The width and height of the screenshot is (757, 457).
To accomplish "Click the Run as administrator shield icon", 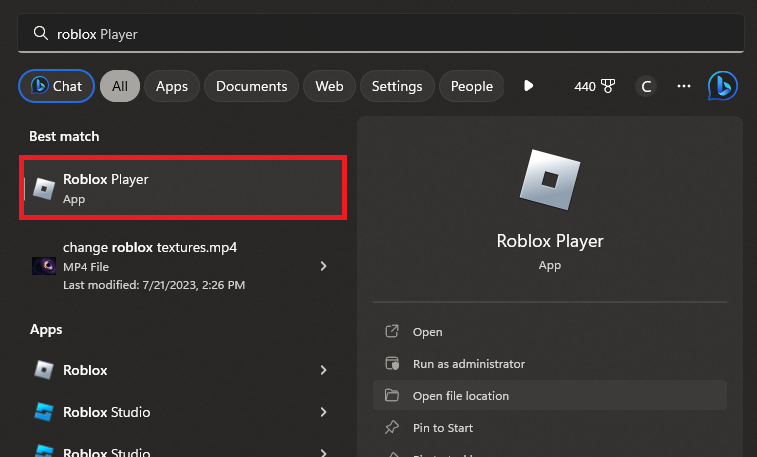I will click(x=392, y=363).
